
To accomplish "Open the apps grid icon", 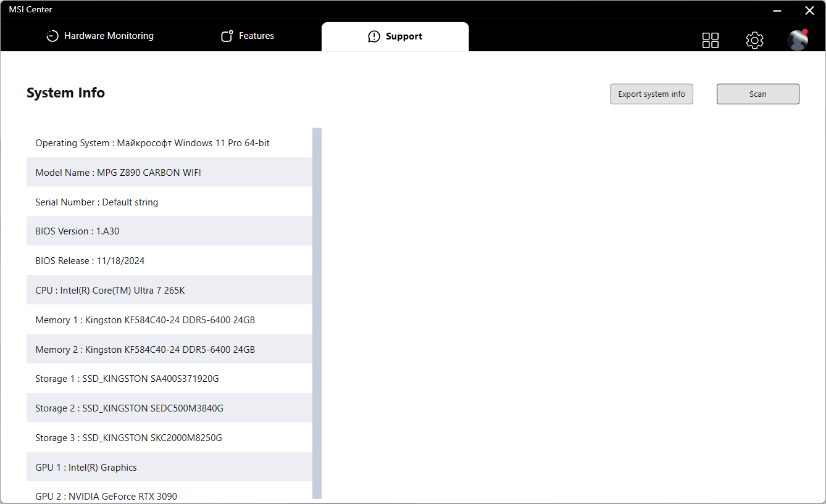I will click(x=711, y=40).
